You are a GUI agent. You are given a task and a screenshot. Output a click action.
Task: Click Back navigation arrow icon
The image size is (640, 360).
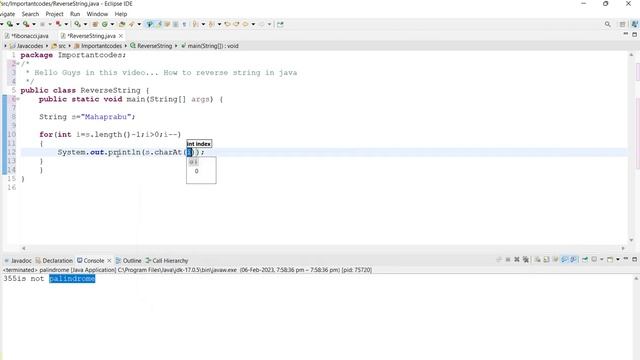245,24
